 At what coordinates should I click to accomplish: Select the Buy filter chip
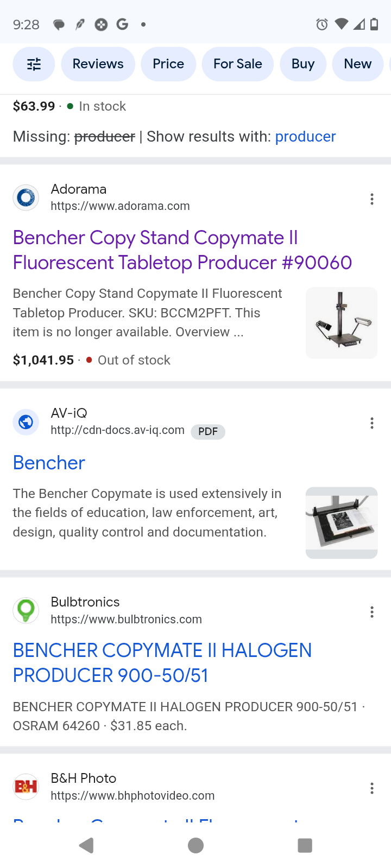pos(302,64)
